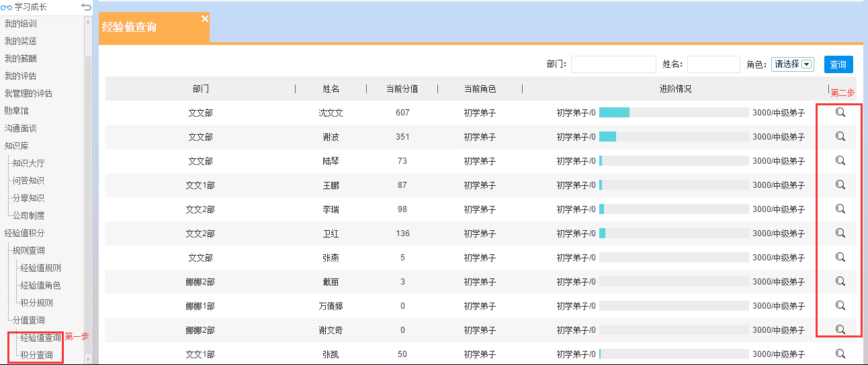Open the magnifier icon for 陆琴

[840, 161]
